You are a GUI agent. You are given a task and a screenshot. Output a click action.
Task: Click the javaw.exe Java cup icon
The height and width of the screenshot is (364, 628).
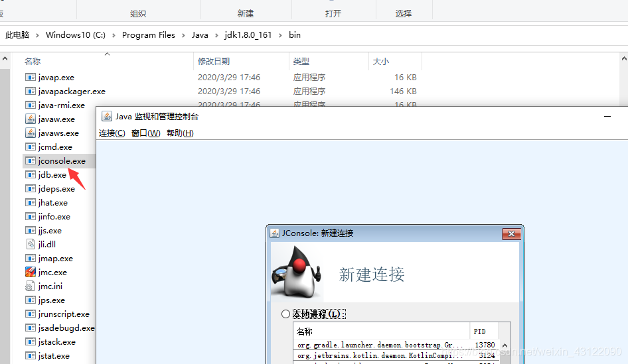(x=30, y=119)
